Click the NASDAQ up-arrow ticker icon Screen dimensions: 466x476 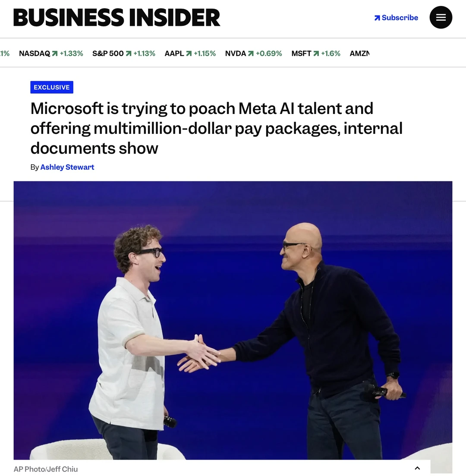(55, 54)
